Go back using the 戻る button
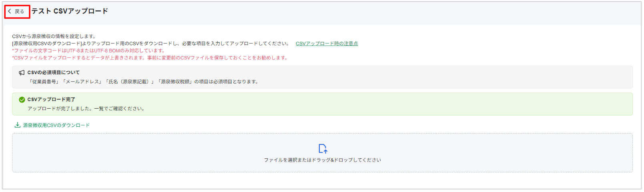Viewport: 644px width, 192px height. pyautogui.click(x=17, y=11)
